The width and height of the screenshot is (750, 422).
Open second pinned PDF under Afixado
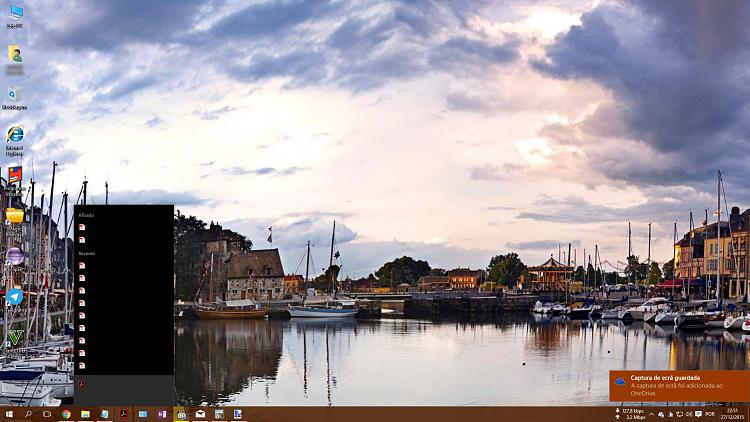tap(124, 240)
